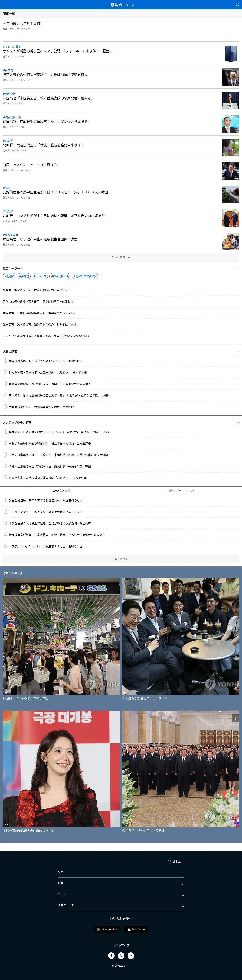Open the Samsung foldable smartphone article
Image resolution: width=242 pixels, height=980 pixels.
pos(57,51)
